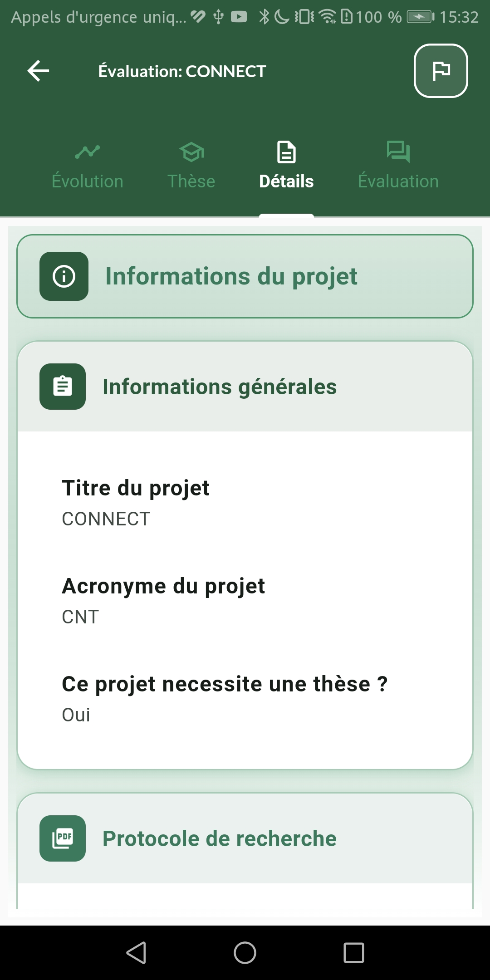Screen dimensions: 490x980
Task: Tap the Informations du projet banner
Action: click(x=245, y=276)
